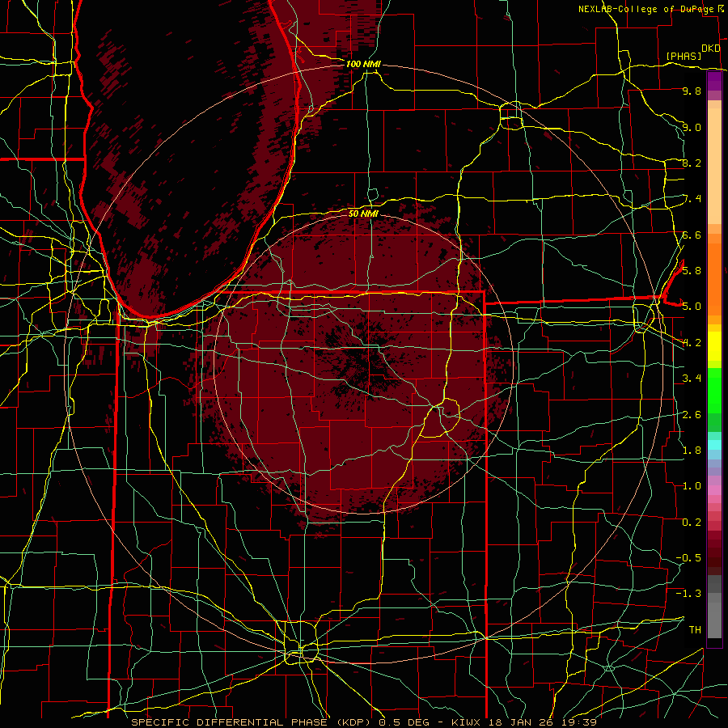Click the 19:39 timestamp in the caption
Screen dimensions: 728x728
(x=580, y=722)
